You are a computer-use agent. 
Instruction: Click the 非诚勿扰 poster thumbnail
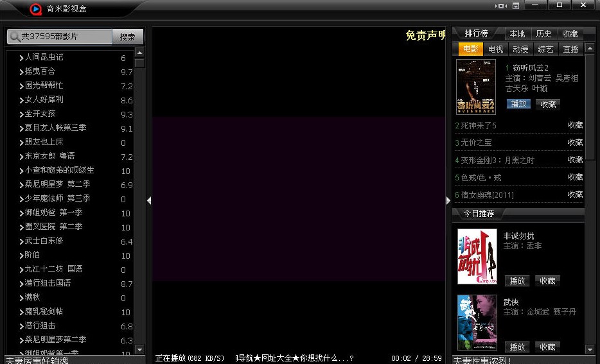(x=477, y=256)
